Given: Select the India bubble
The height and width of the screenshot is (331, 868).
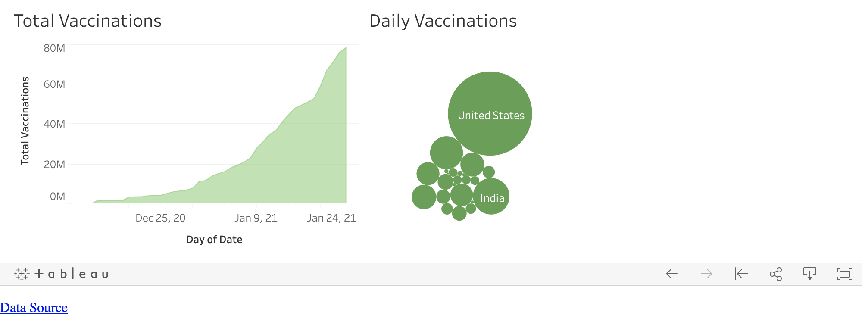Looking at the screenshot, I should (491, 197).
